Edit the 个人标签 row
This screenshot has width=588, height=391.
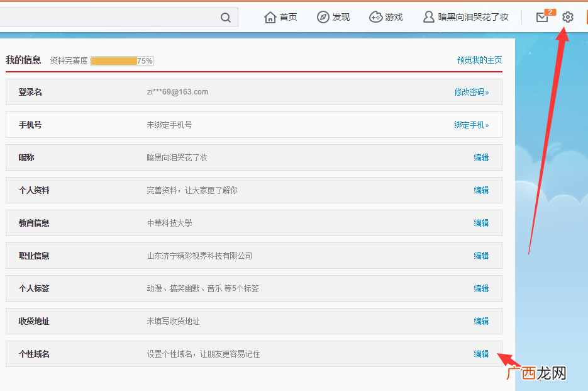point(481,288)
